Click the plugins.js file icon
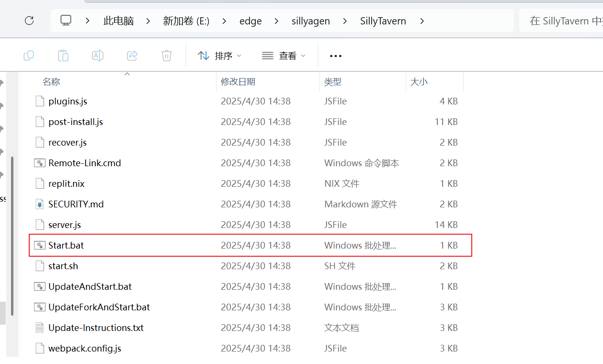Screen dimensions: 603x364 [x=40, y=101]
